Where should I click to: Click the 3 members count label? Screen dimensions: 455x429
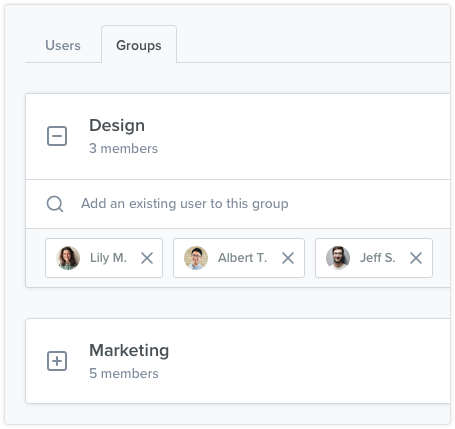click(123, 149)
